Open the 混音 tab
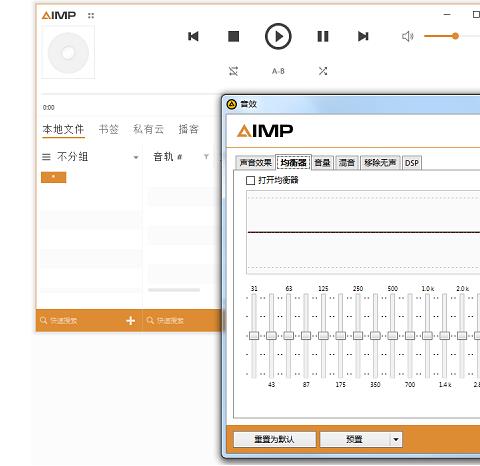 (x=347, y=163)
